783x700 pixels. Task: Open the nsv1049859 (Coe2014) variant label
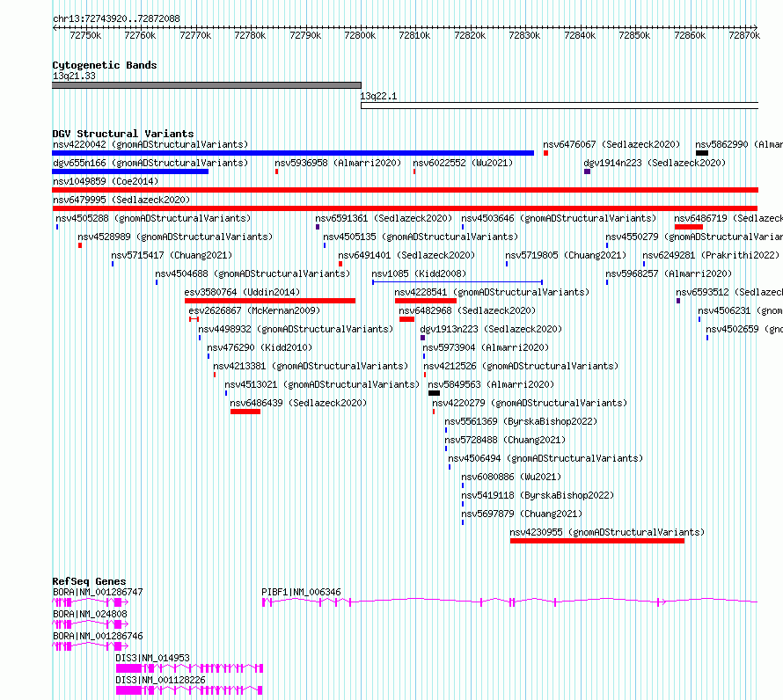(106, 181)
